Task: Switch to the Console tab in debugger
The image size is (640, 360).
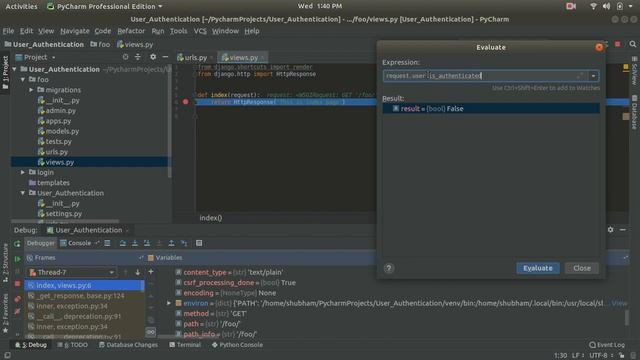Action: (x=80, y=243)
